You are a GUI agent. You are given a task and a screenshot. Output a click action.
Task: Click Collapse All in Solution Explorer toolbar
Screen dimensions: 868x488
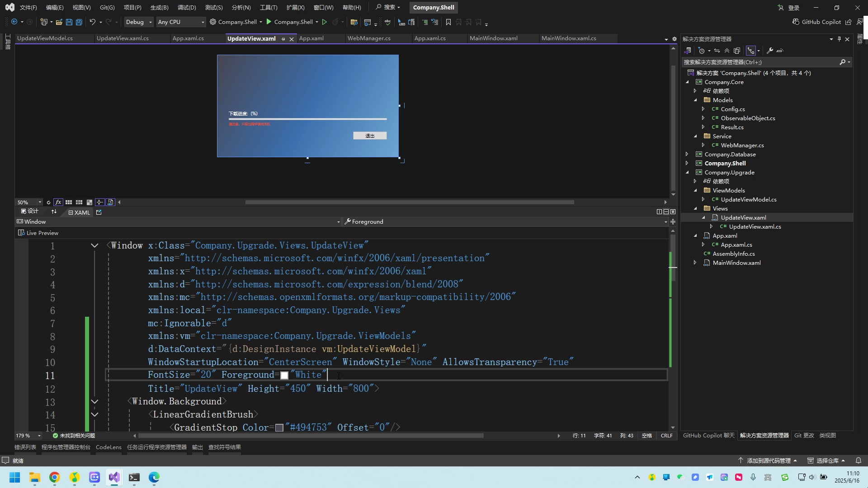727,51
